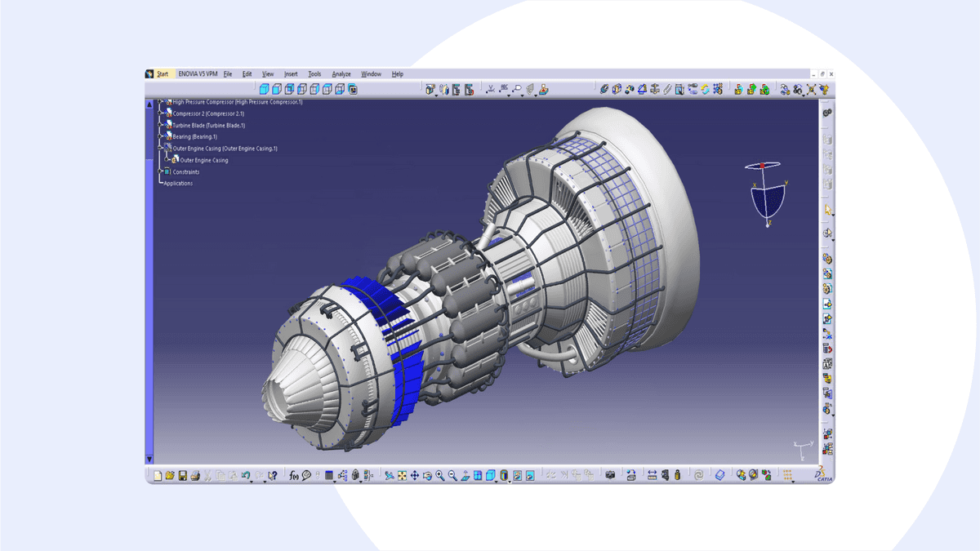Open the Analyze menu

(341, 74)
